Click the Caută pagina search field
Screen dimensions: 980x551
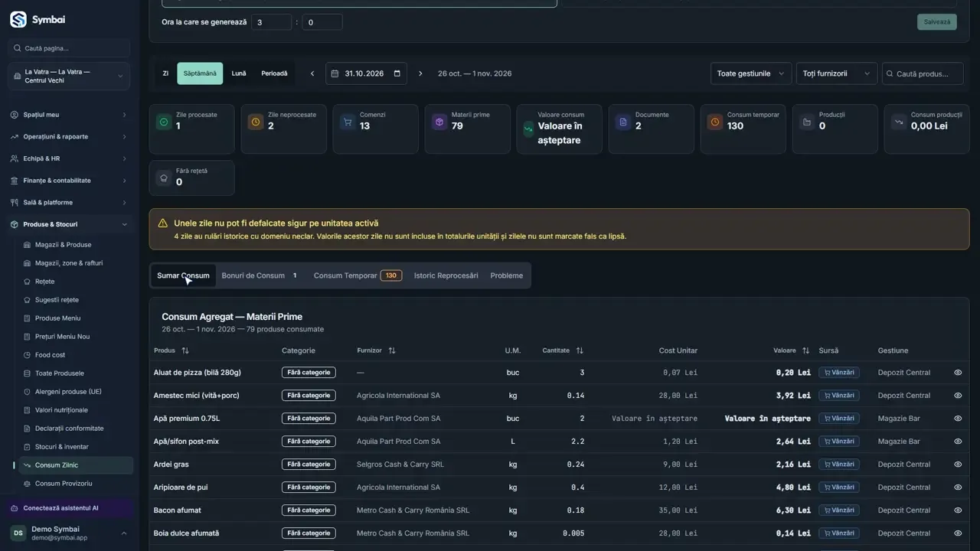(x=69, y=48)
